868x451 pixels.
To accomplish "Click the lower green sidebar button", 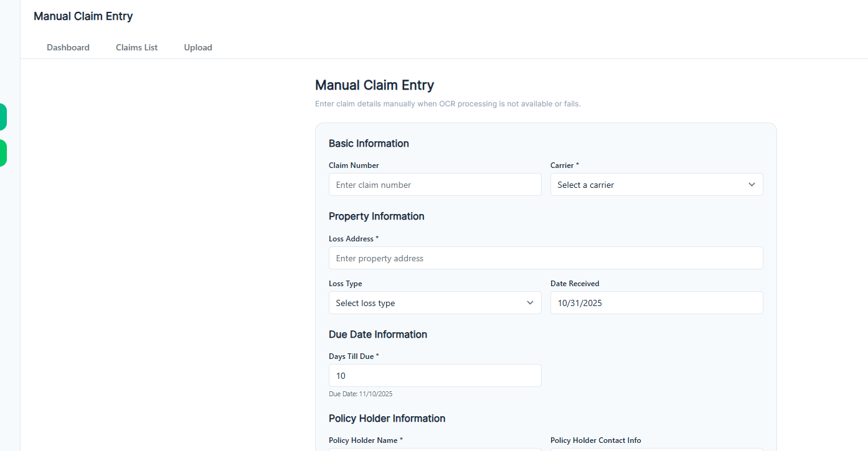I will [3, 152].
